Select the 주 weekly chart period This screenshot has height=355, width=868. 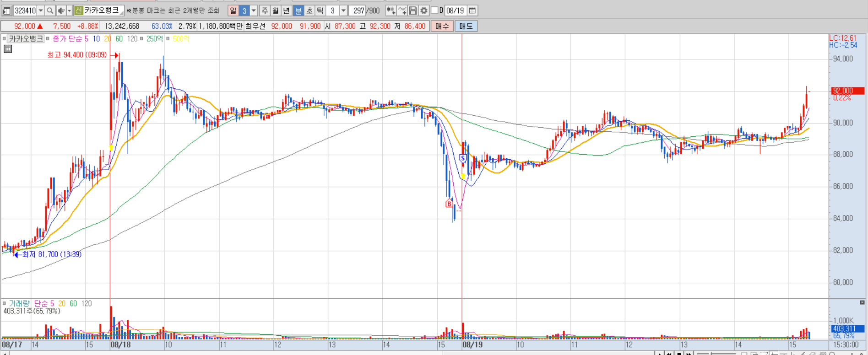[x=265, y=11]
